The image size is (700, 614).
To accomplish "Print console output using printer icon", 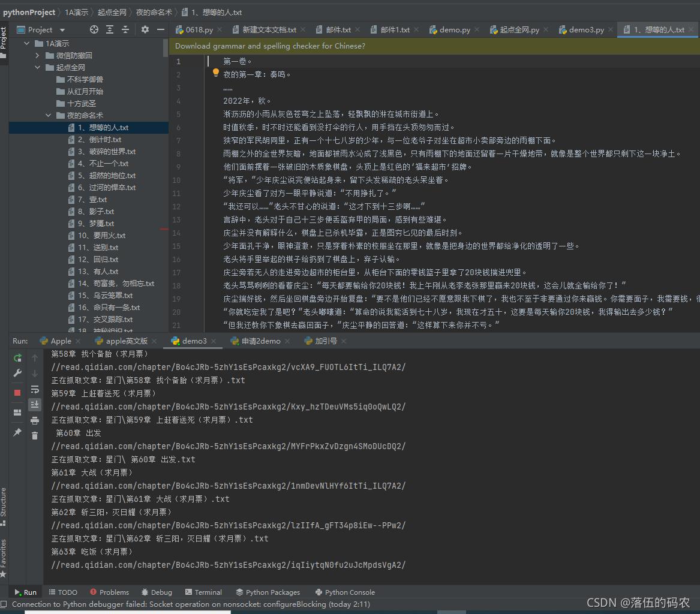I will tap(35, 420).
